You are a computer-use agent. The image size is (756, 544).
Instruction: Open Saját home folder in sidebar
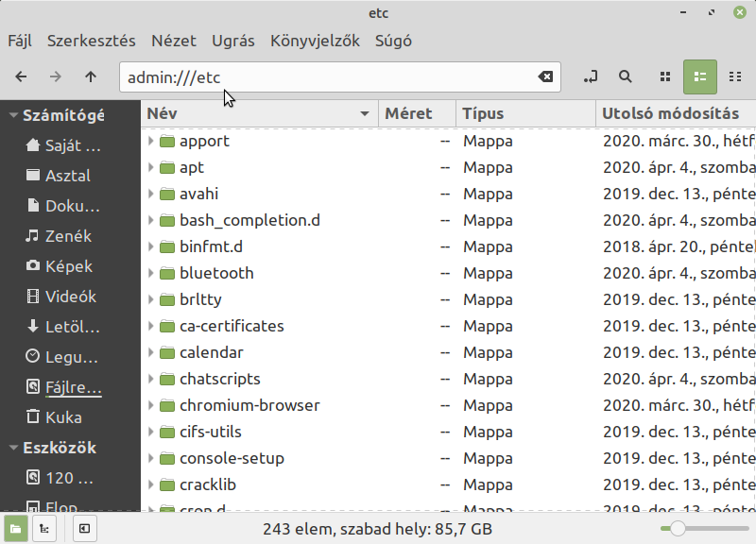click(x=63, y=145)
